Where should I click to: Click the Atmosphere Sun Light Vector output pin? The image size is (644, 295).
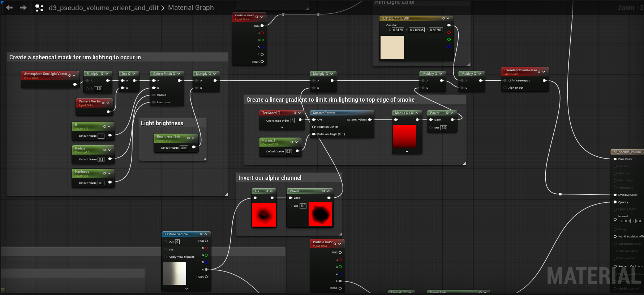pyautogui.click(x=75, y=84)
